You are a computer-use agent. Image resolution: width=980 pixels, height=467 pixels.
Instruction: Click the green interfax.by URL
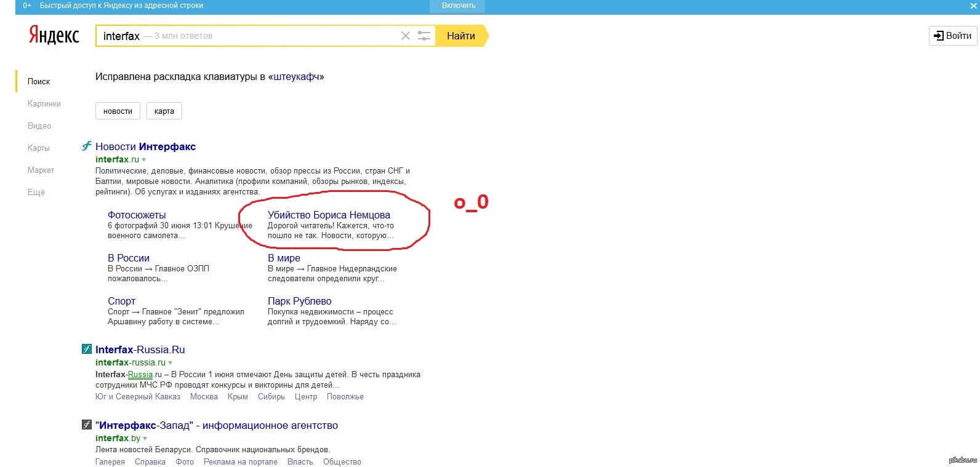(x=118, y=438)
